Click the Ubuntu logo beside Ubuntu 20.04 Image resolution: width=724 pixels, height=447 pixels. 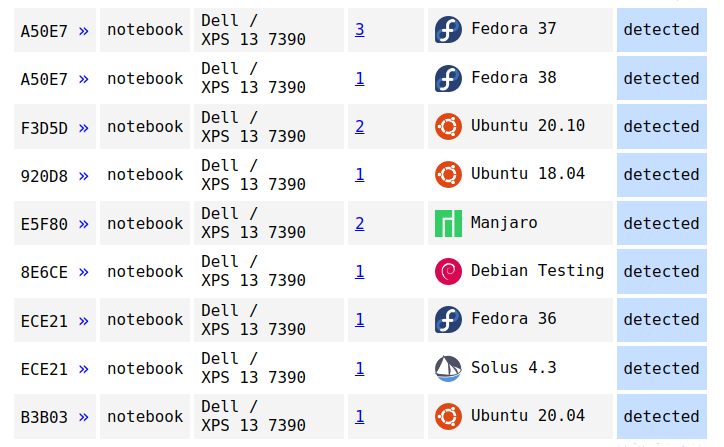(448, 416)
